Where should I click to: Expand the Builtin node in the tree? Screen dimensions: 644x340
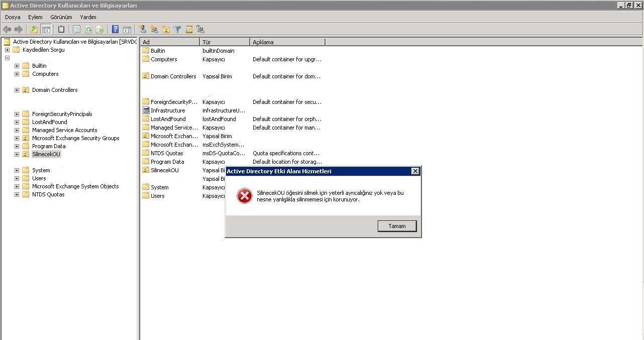pos(17,66)
